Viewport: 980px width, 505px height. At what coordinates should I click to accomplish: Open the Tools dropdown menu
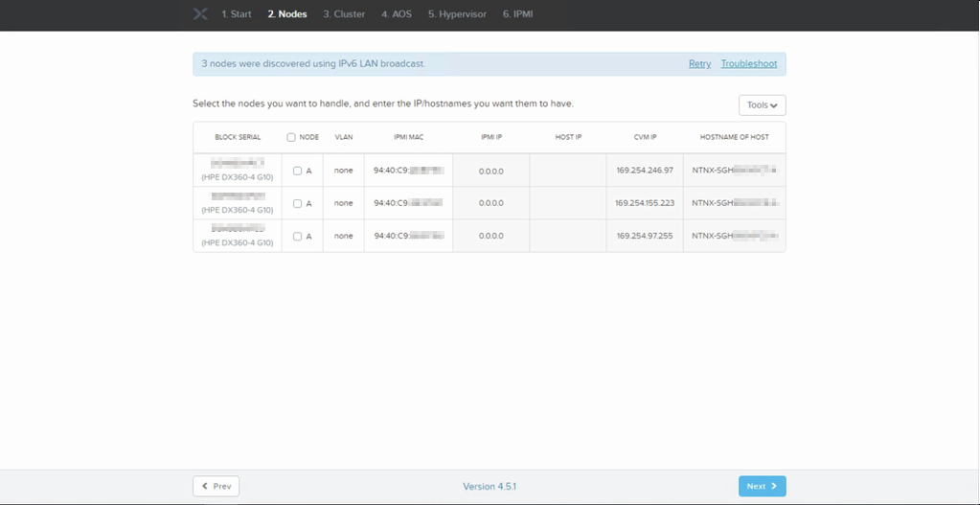(762, 105)
